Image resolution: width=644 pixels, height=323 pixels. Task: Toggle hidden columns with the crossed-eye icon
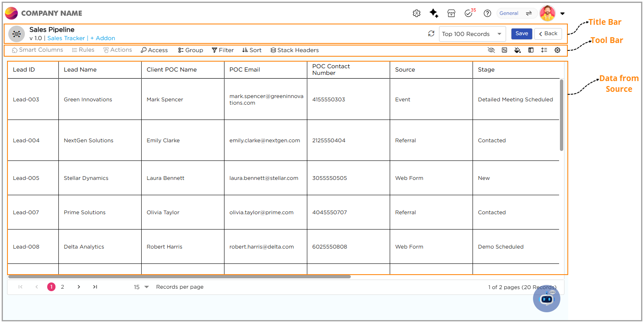491,50
